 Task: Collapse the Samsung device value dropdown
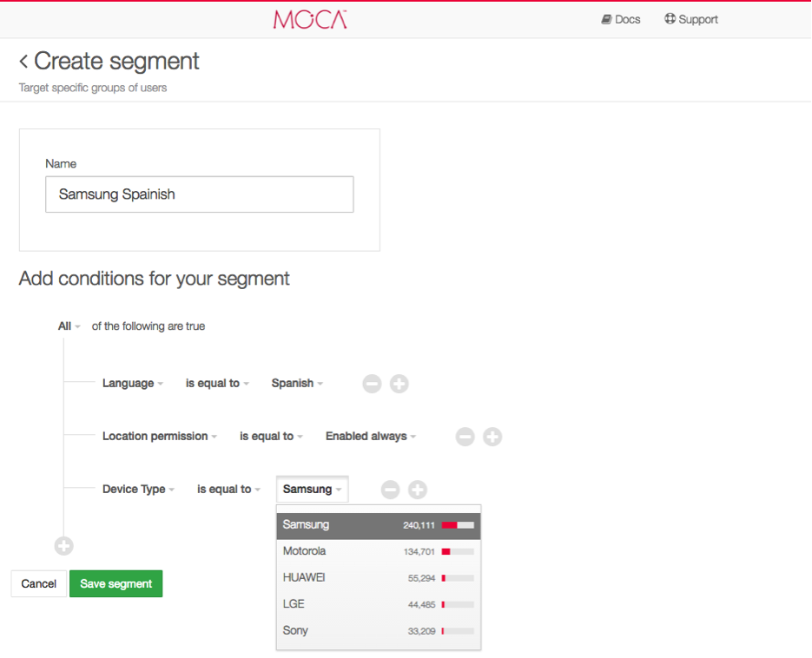pos(313,489)
